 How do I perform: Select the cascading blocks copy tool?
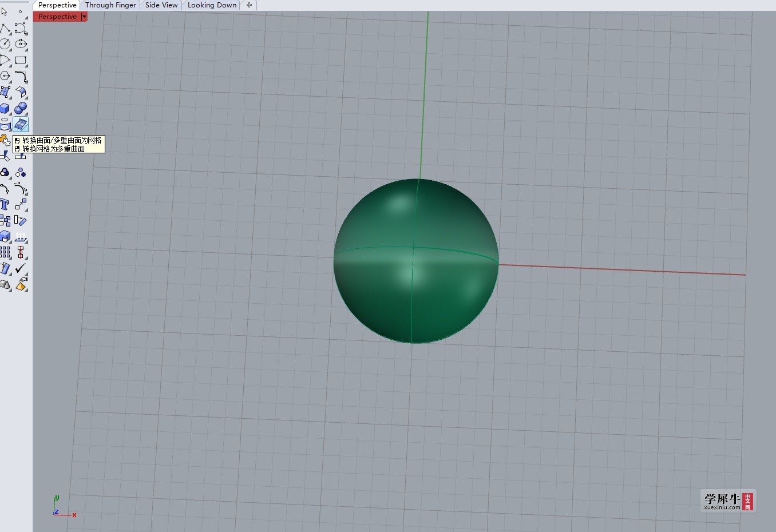coord(5,220)
